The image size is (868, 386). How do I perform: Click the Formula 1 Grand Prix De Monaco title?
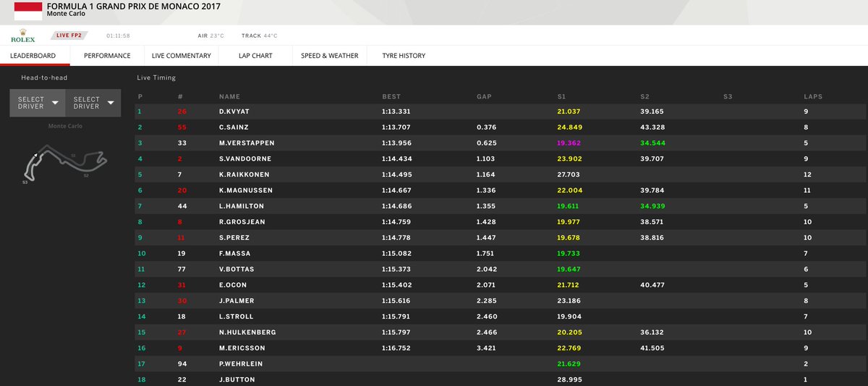click(134, 7)
